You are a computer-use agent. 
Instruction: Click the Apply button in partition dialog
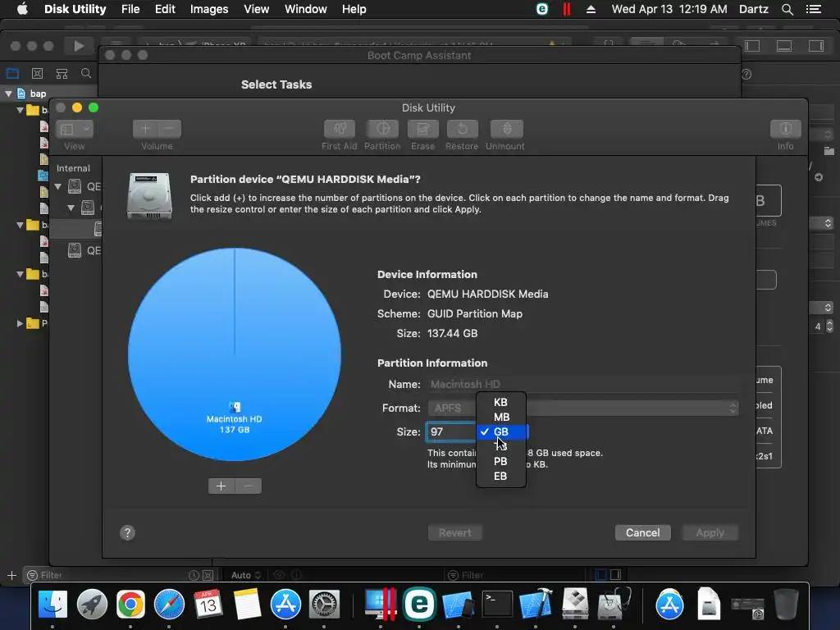(x=710, y=532)
